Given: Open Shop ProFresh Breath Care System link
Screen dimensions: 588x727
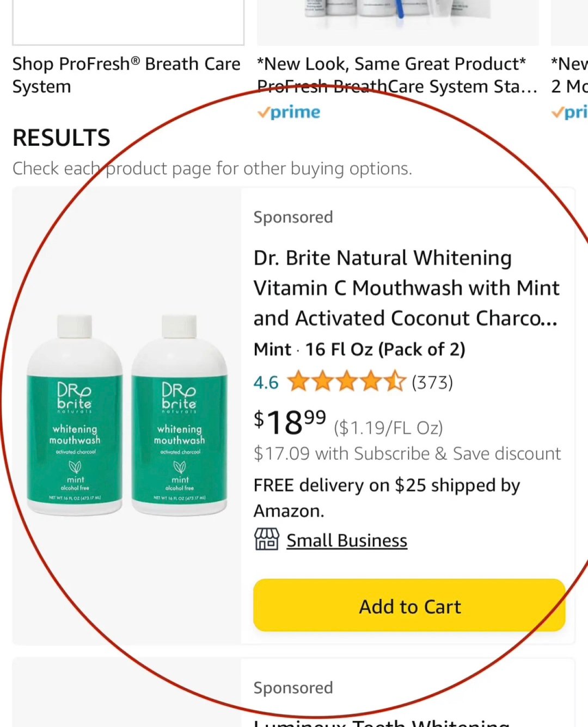Looking at the screenshot, I should coord(126,75).
